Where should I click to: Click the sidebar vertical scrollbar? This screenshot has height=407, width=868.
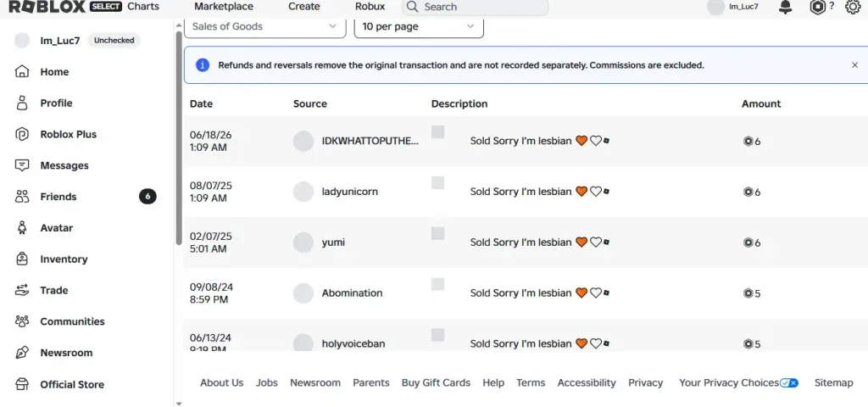pos(178,138)
